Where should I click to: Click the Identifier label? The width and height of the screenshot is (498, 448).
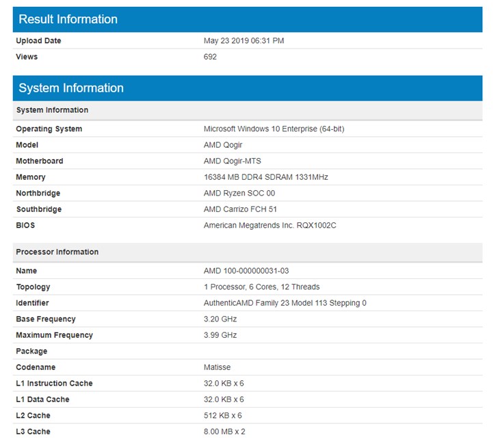point(32,303)
